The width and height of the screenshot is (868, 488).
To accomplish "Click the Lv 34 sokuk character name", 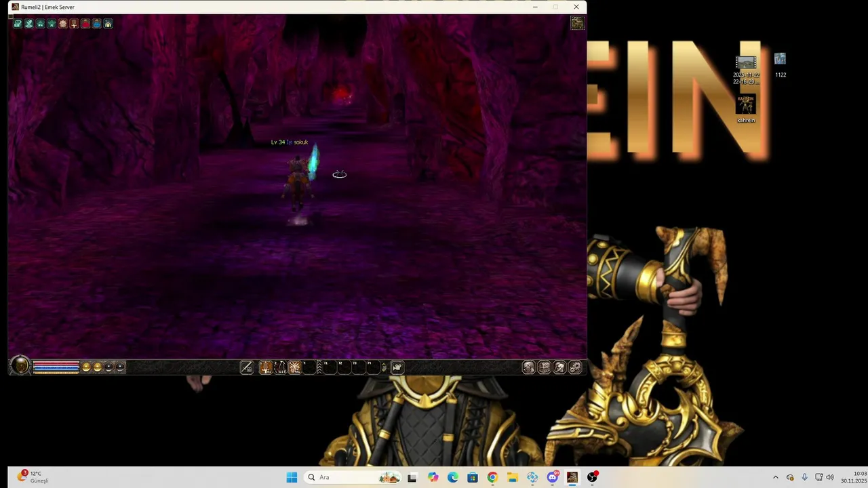I will 290,142.
